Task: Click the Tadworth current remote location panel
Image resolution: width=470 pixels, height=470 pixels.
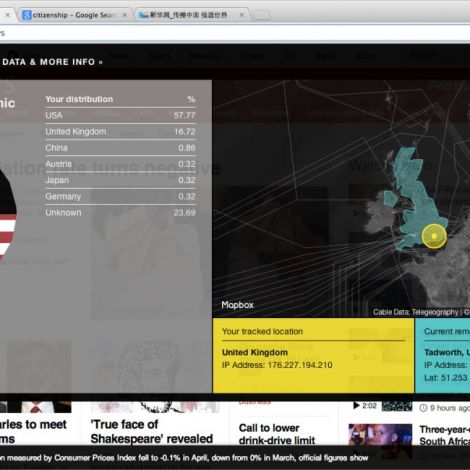Action: [x=443, y=355]
